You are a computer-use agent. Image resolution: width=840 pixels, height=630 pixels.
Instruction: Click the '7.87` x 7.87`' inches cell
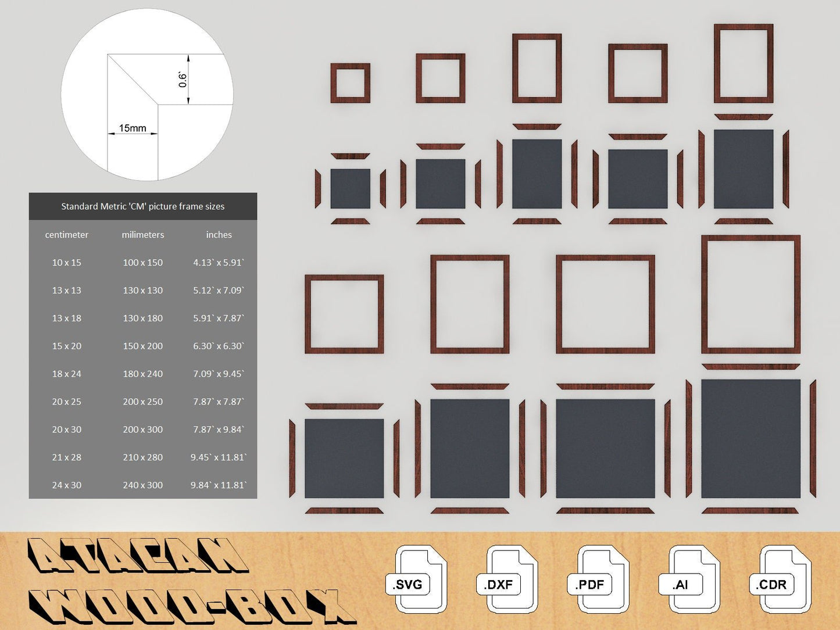[219, 402]
